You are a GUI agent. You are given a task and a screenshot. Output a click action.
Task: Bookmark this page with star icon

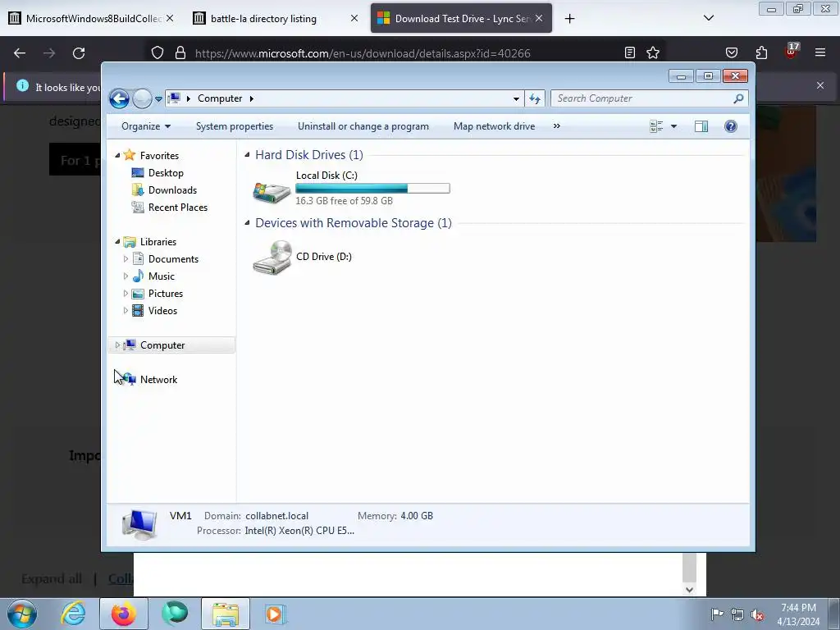coord(652,52)
